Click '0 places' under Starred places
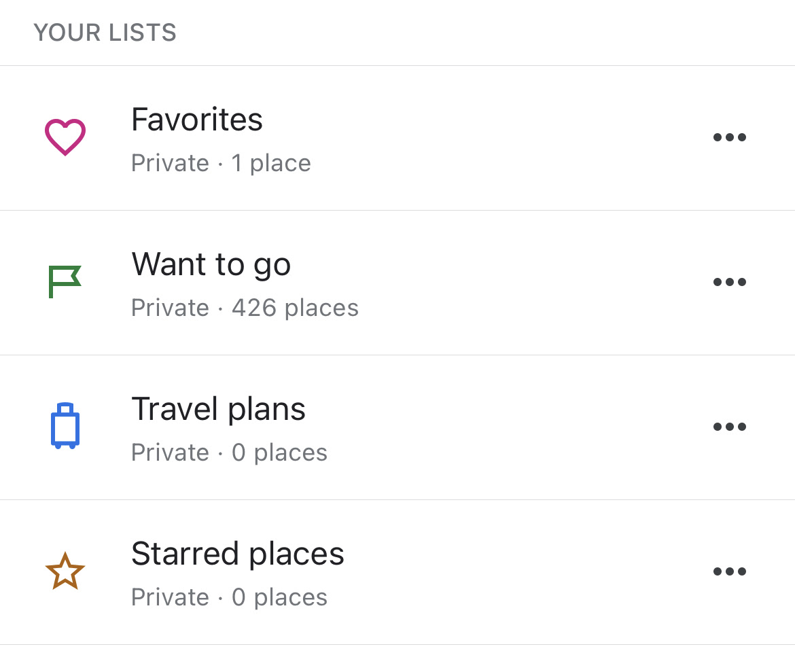Viewport: 795px width, 672px height. pyautogui.click(x=279, y=597)
